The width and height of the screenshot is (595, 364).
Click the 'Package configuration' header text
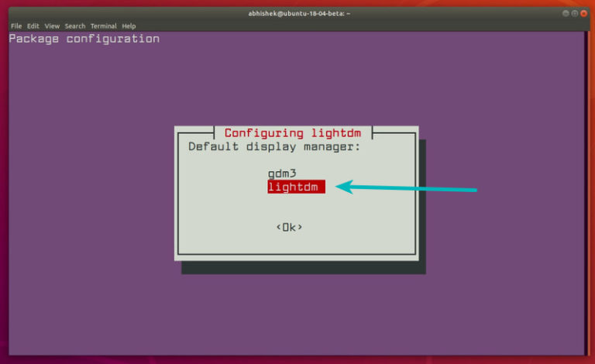[x=84, y=39]
